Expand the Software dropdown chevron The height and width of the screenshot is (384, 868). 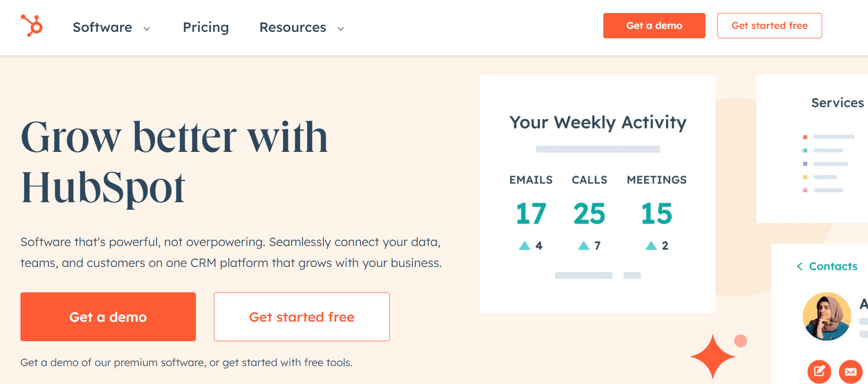(x=147, y=29)
